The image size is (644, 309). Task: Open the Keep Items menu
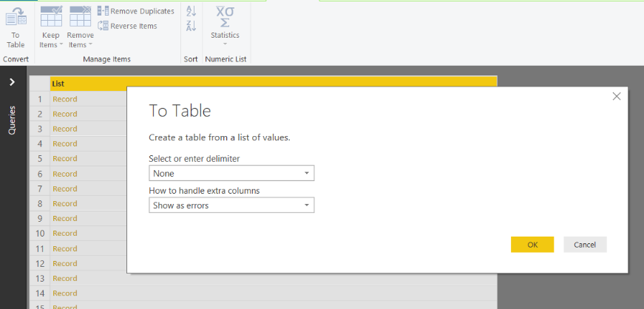pos(50,28)
